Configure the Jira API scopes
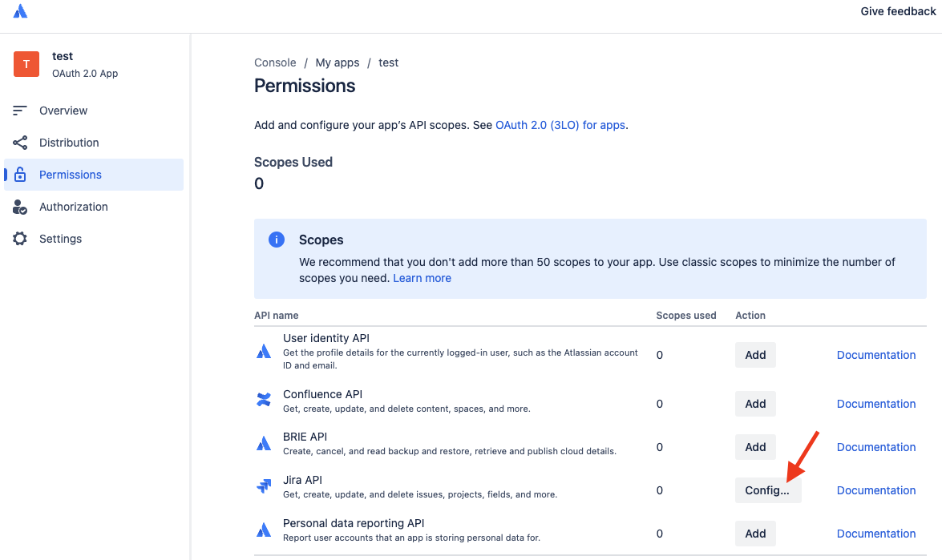 tap(767, 490)
